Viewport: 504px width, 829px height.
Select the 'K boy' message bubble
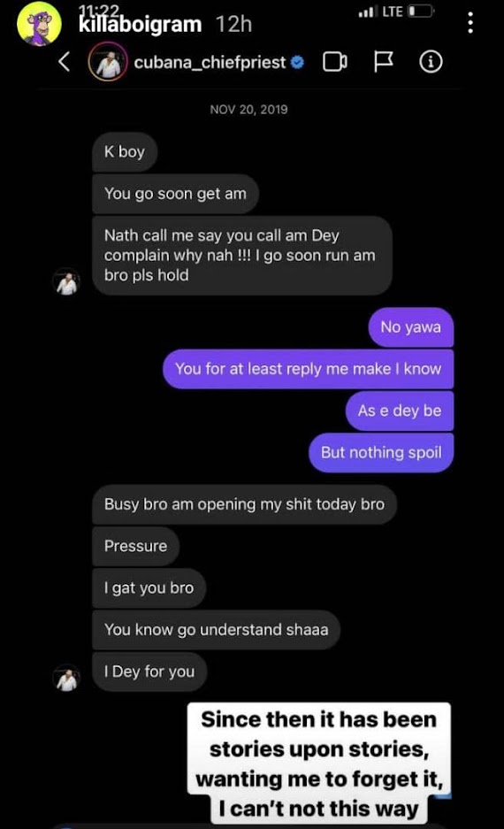click(x=125, y=152)
